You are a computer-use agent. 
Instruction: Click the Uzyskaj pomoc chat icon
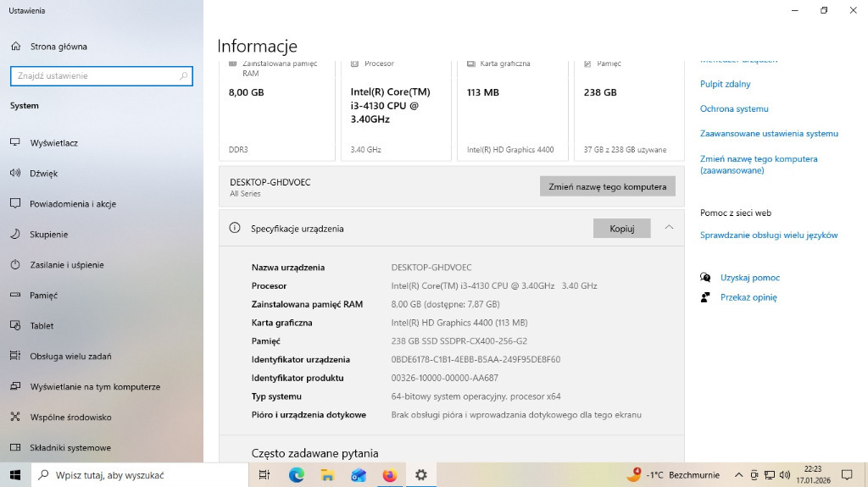(x=705, y=277)
